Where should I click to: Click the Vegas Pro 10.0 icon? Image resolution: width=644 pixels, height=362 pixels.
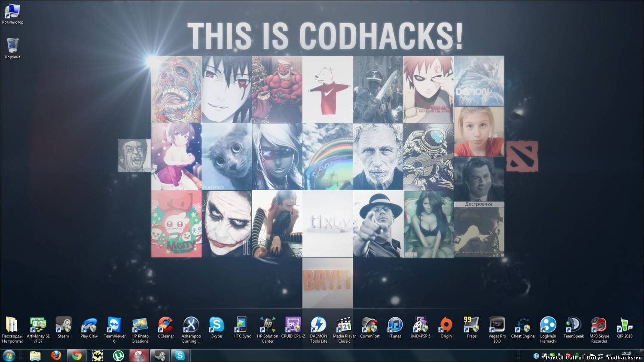[497, 330]
